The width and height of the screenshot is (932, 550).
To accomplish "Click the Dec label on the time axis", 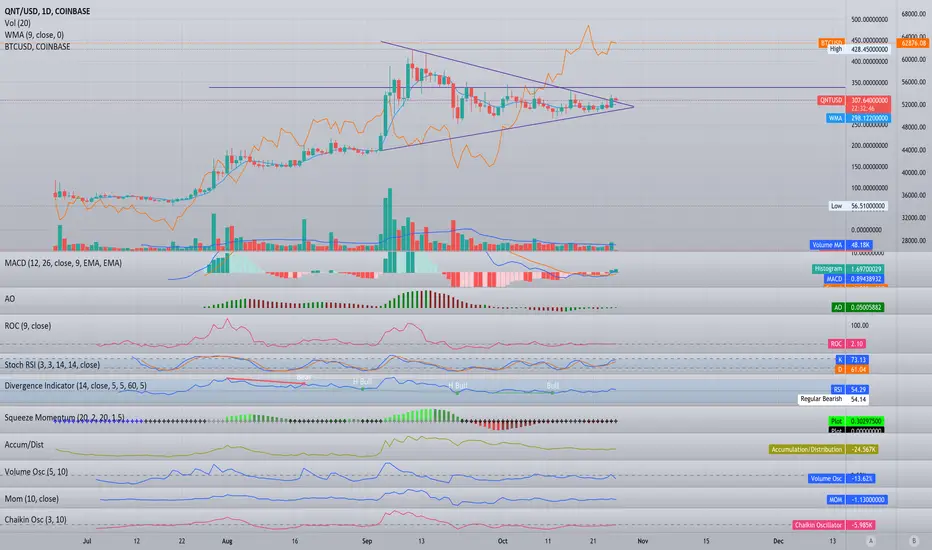I will (778, 541).
